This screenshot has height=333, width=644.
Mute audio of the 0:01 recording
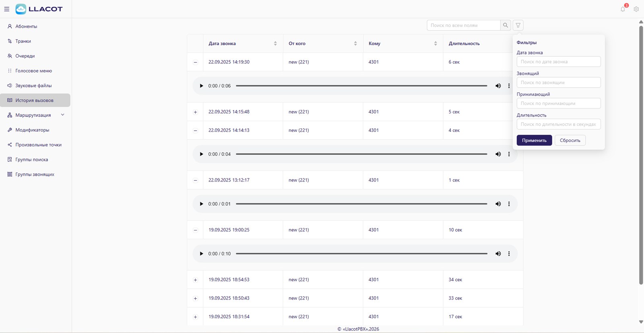498,204
